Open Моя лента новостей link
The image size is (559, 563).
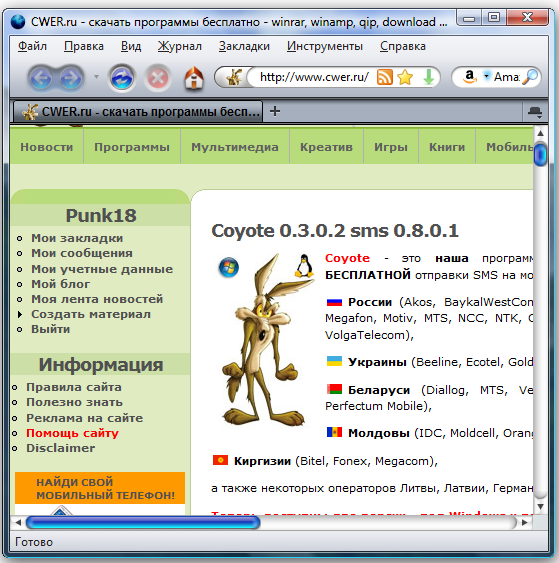(97, 299)
